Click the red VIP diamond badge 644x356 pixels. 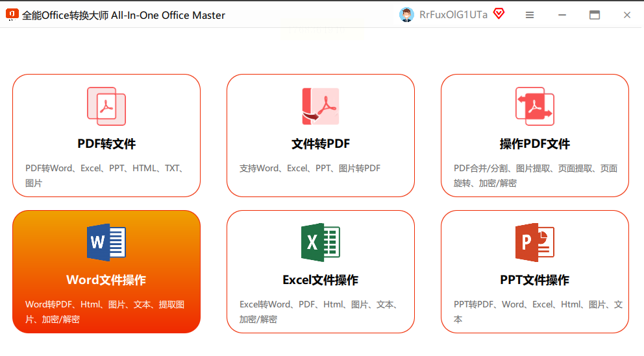point(499,14)
